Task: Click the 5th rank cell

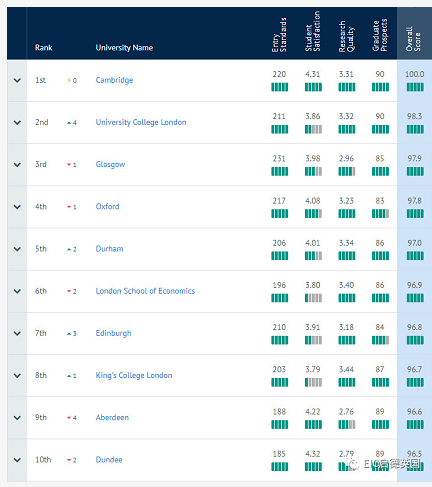Action: [x=41, y=249]
